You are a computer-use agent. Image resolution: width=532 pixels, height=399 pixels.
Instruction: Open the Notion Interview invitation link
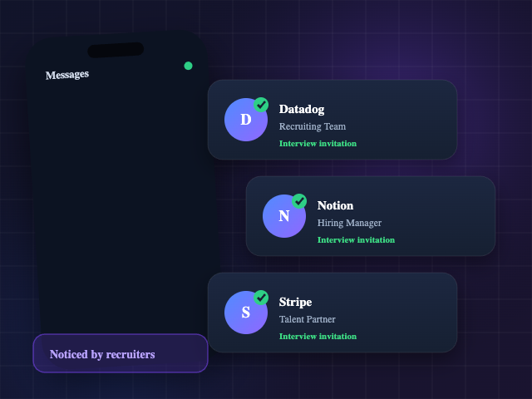pyautogui.click(x=356, y=240)
